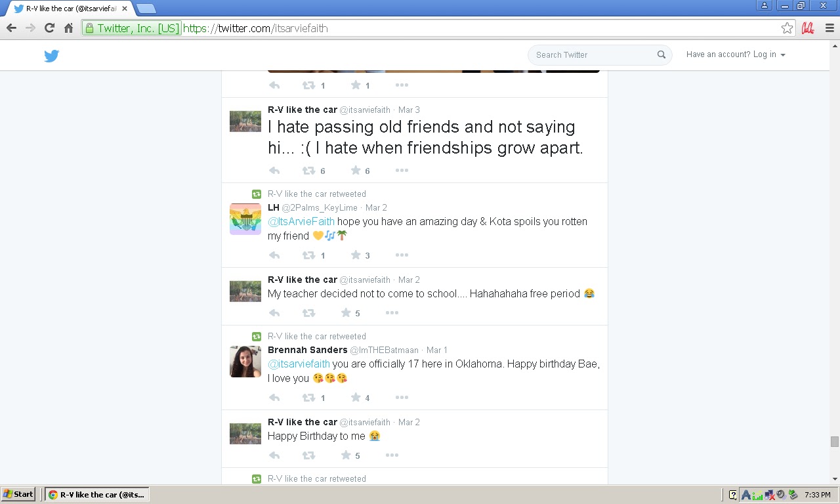Open more options on Brennah Sanders' tweet
Image resolution: width=840 pixels, height=504 pixels.
coord(402,398)
